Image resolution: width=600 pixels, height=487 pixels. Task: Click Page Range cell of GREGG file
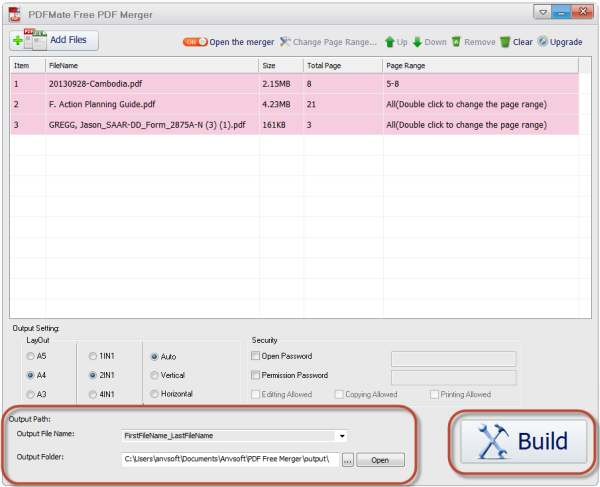tap(481, 125)
